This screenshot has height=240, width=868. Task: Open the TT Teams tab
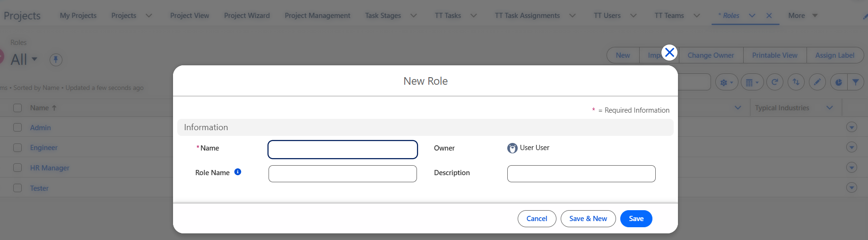[x=669, y=16]
